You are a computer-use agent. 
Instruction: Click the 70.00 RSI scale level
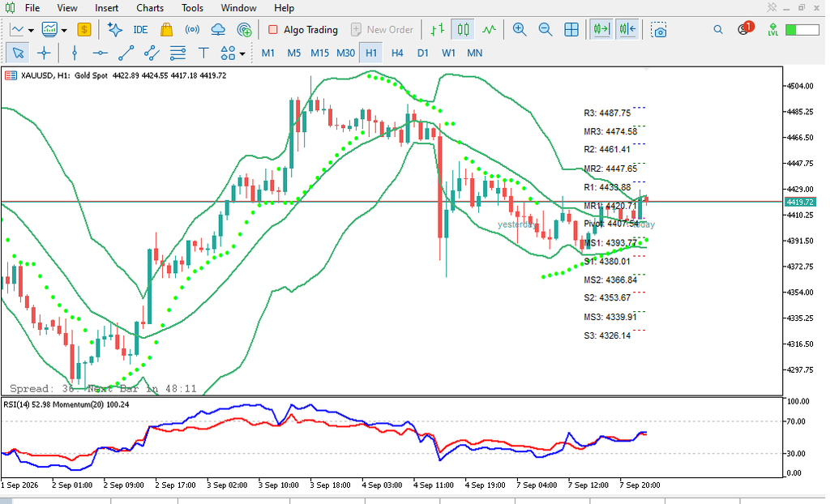point(796,421)
